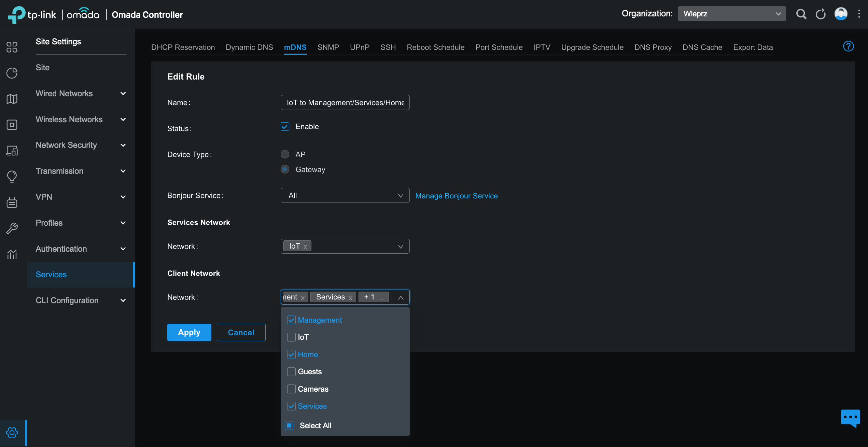Open the Devices icon in left rail

12,125
